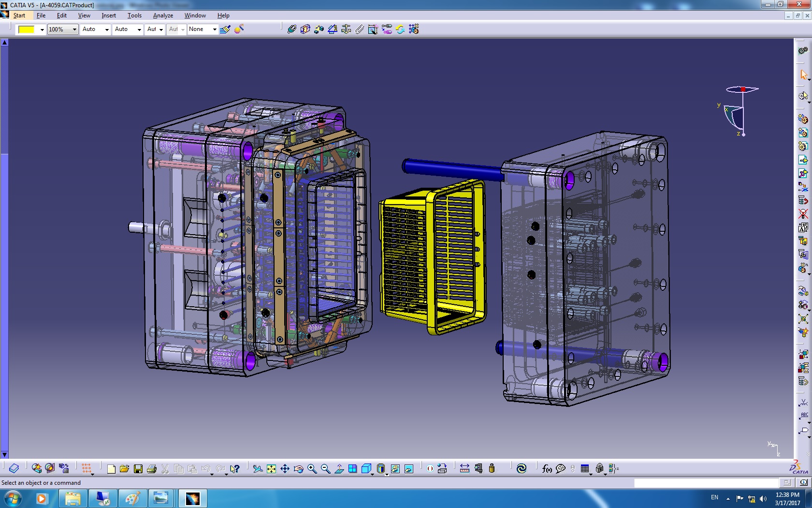This screenshot has width=812, height=508.
Task: Open the None point-symbol dropdown
Action: pyautogui.click(x=215, y=30)
